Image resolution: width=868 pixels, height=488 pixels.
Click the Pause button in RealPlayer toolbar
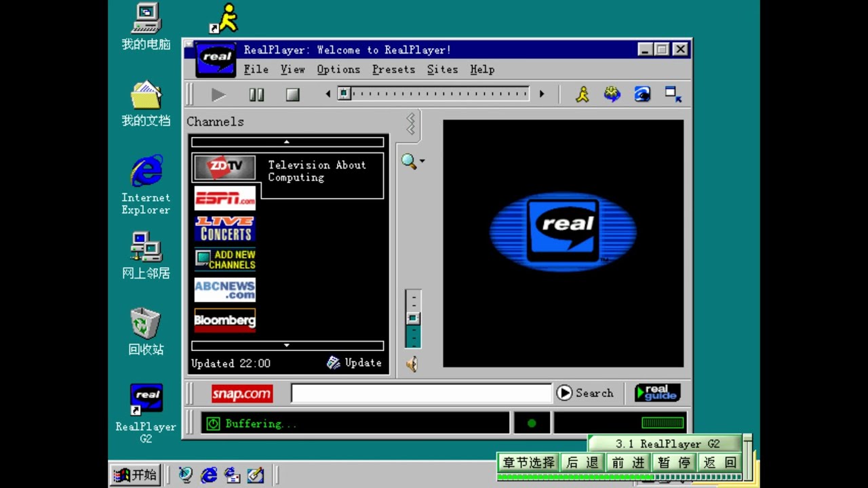[256, 95]
